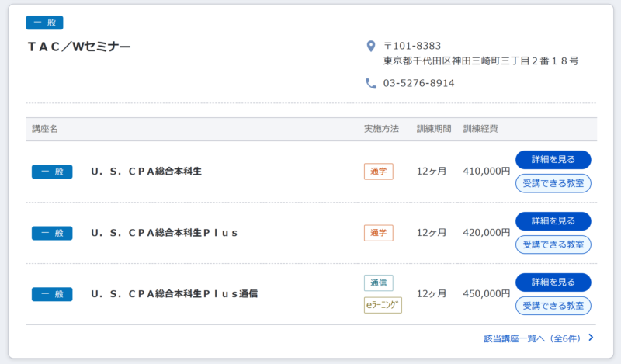Click the 一般 badge in Plus通信 row
The image size is (621, 364).
52,294
